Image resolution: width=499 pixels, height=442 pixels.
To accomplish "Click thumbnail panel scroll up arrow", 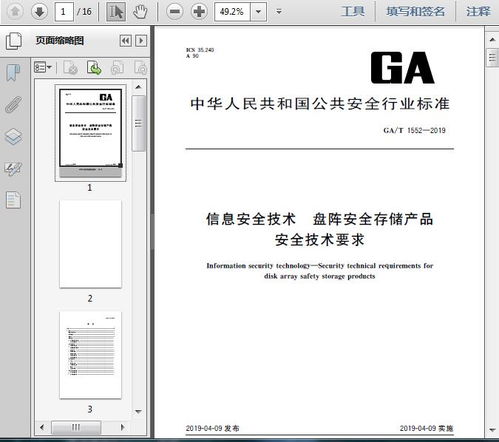I will (x=139, y=87).
